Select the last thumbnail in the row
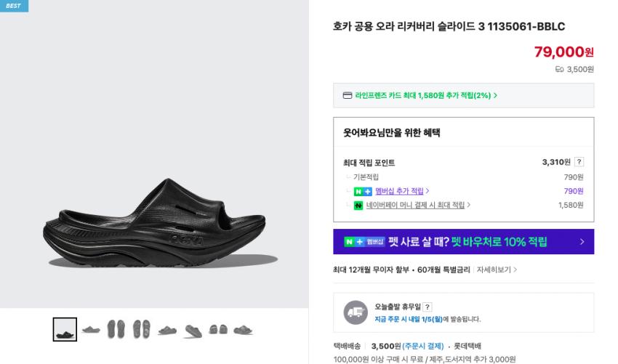The width and height of the screenshot is (618, 364). pos(244,330)
